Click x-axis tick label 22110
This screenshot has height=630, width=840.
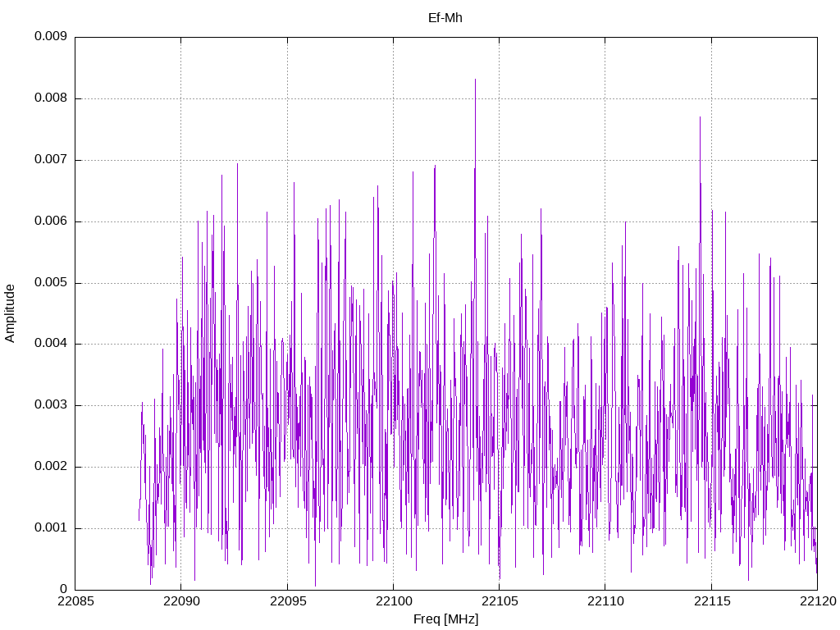(x=605, y=601)
